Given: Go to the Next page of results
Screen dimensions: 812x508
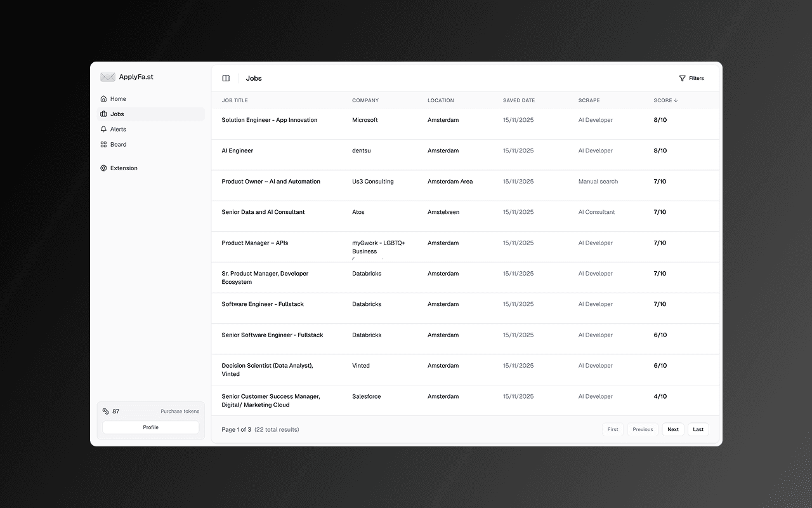Looking at the screenshot, I should coord(672,429).
